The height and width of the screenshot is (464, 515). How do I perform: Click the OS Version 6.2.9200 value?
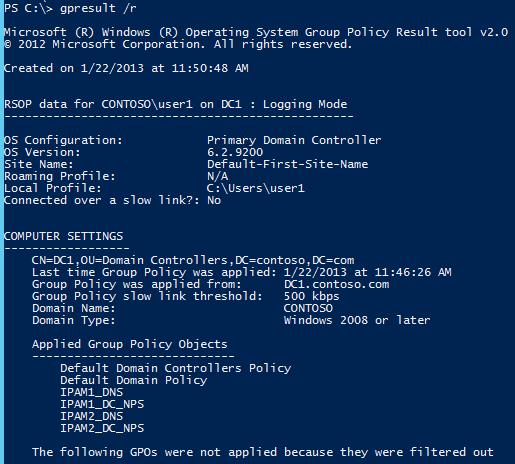pyautogui.click(x=235, y=152)
